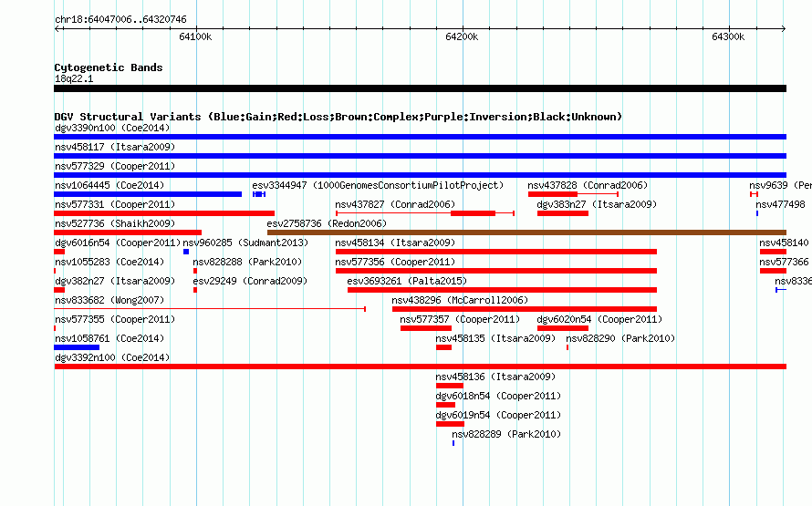Screen dimensions: 812x506
Task: Click nsv1058761 (Coe2014) label
Action: click(109, 338)
